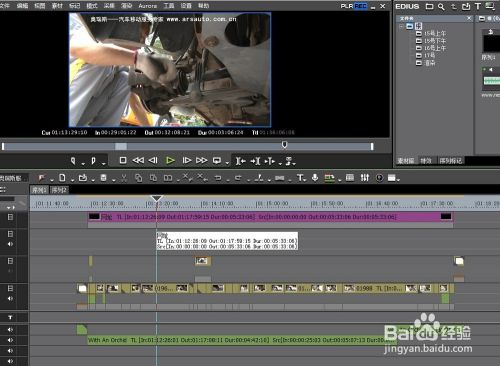Click the green Play button

click(x=170, y=161)
